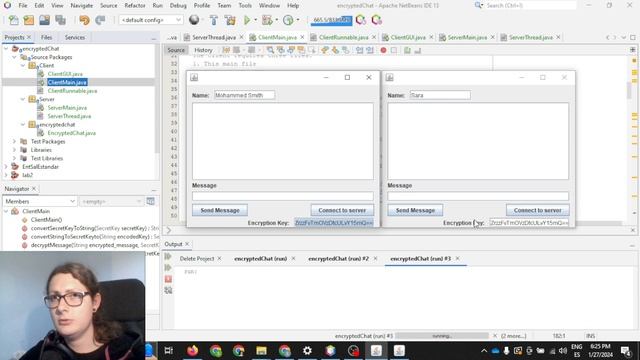Open the ClientGUI.java editor tab
This screenshot has height=360, width=640.
[408, 37]
